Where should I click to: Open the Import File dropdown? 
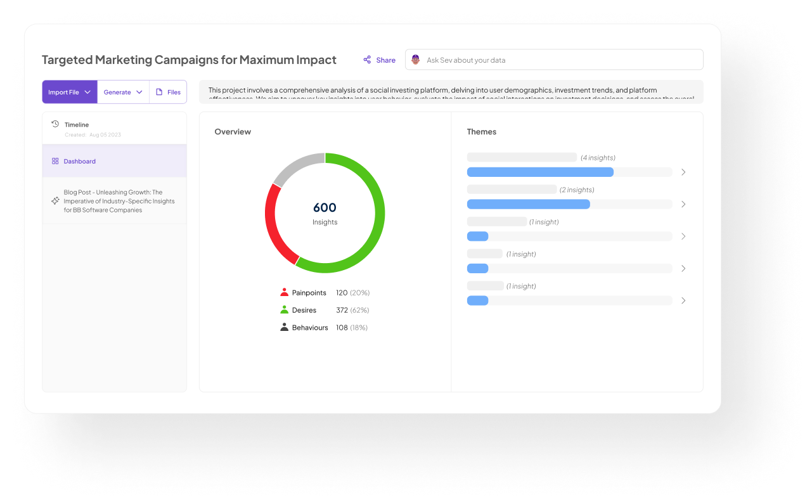tap(68, 91)
